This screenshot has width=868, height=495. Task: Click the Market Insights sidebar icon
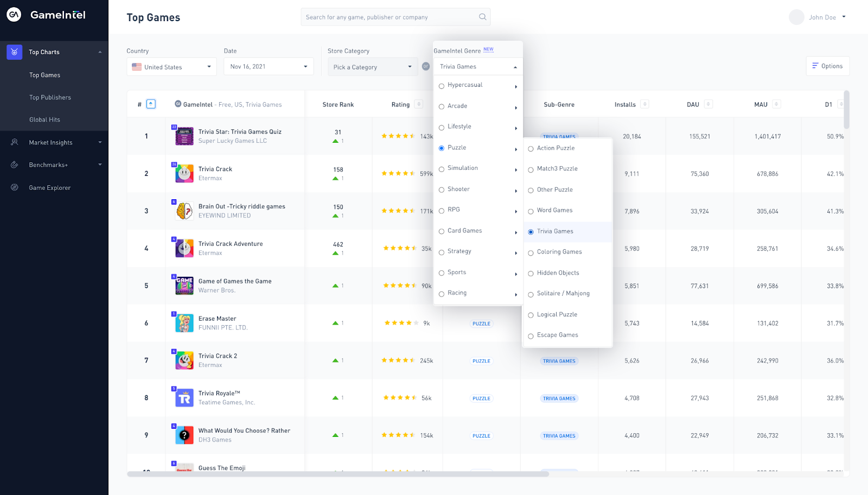pos(15,142)
